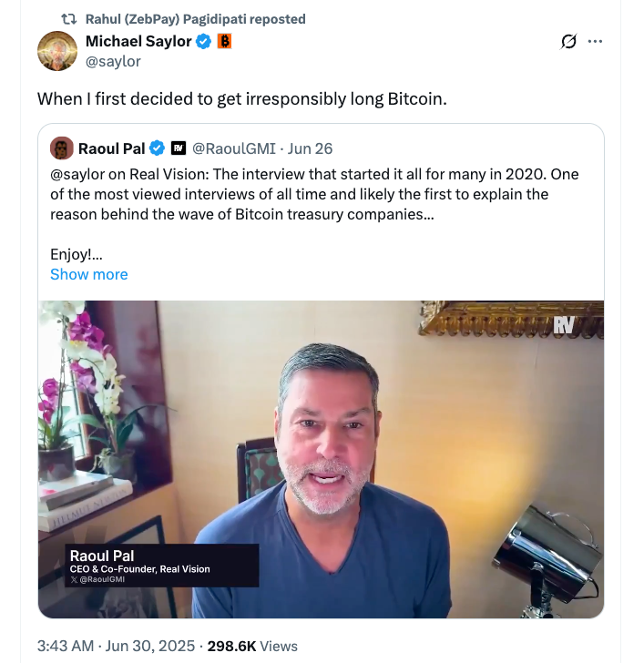The height and width of the screenshot is (663, 644).
Task: Click the RV affiliate badge beside Raoul Pal
Action: click(x=179, y=148)
